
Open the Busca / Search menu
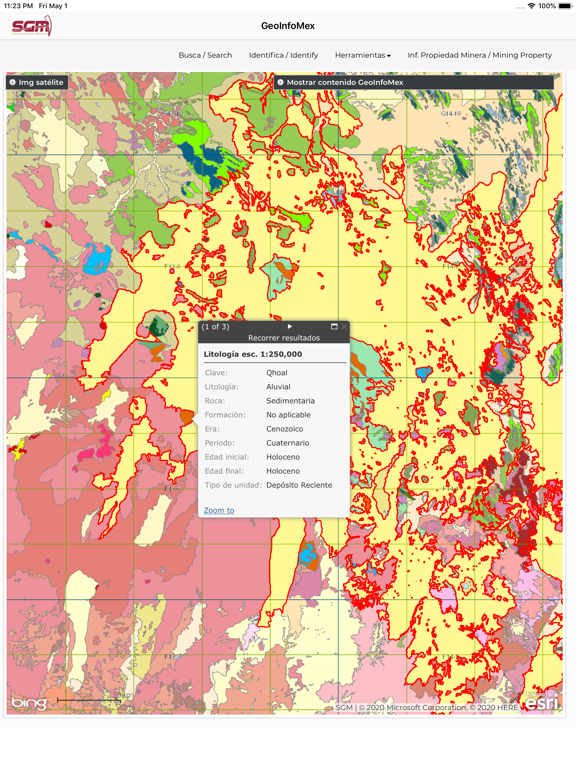(205, 55)
